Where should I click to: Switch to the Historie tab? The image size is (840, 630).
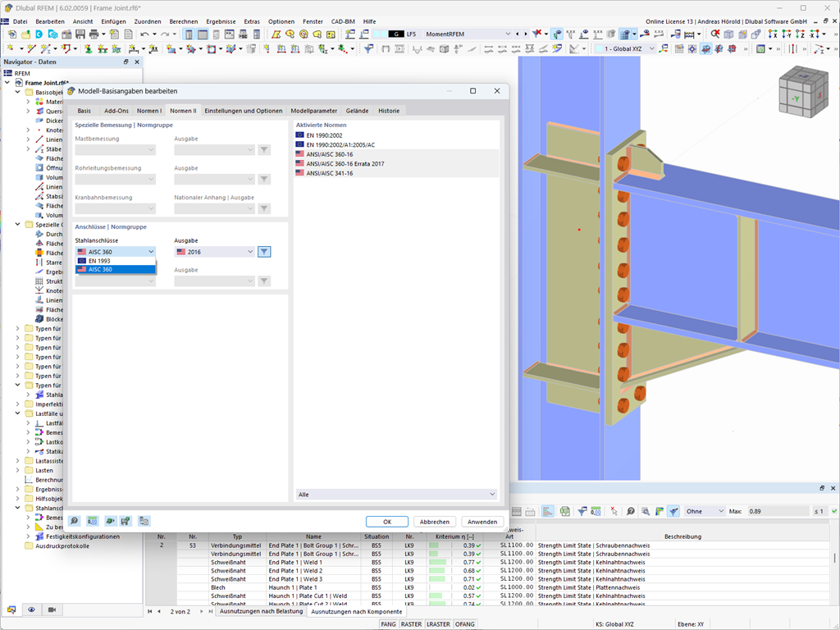coord(389,111)
